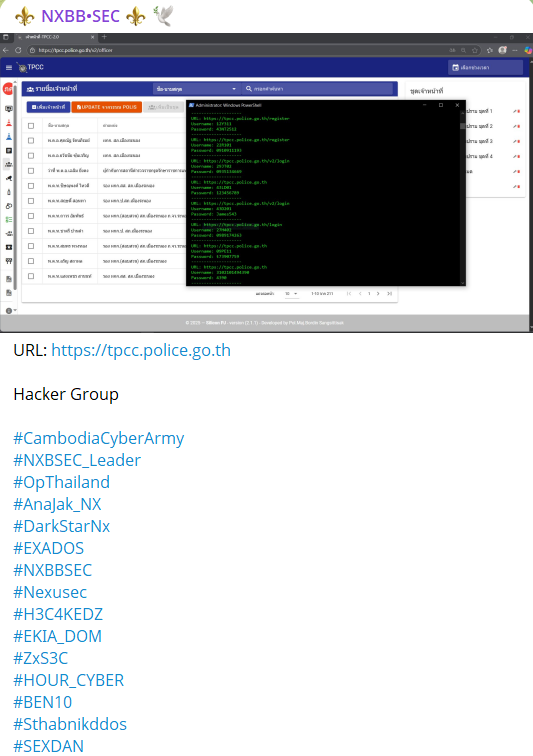This screenshot has width=533, height=756.
Task: Add page to favorites with star icon
Action: 475,50
